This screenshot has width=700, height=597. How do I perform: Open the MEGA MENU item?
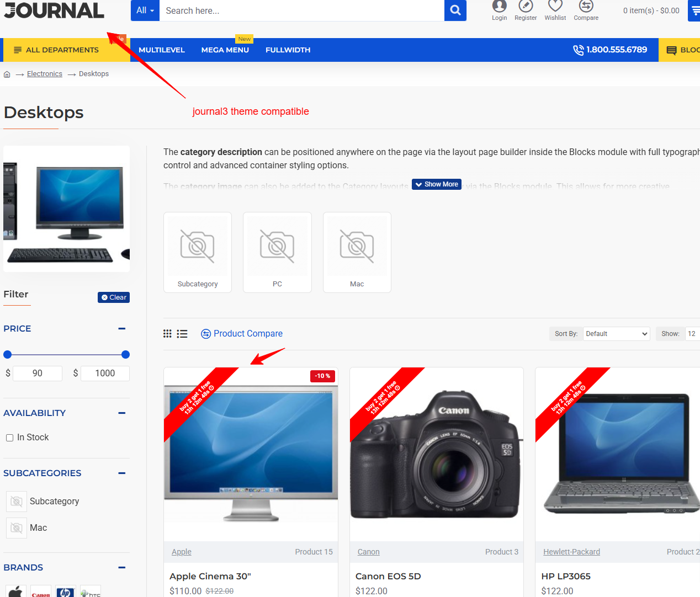[x=225, y=50]
